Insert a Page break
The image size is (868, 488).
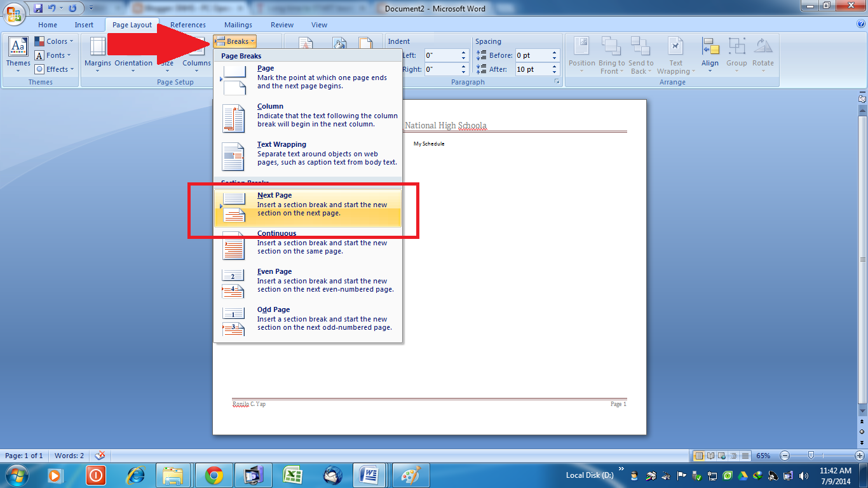[308, 81]
